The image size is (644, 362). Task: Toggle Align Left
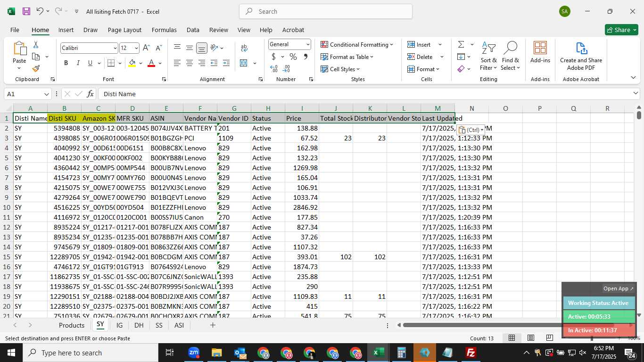pos(177,63)
